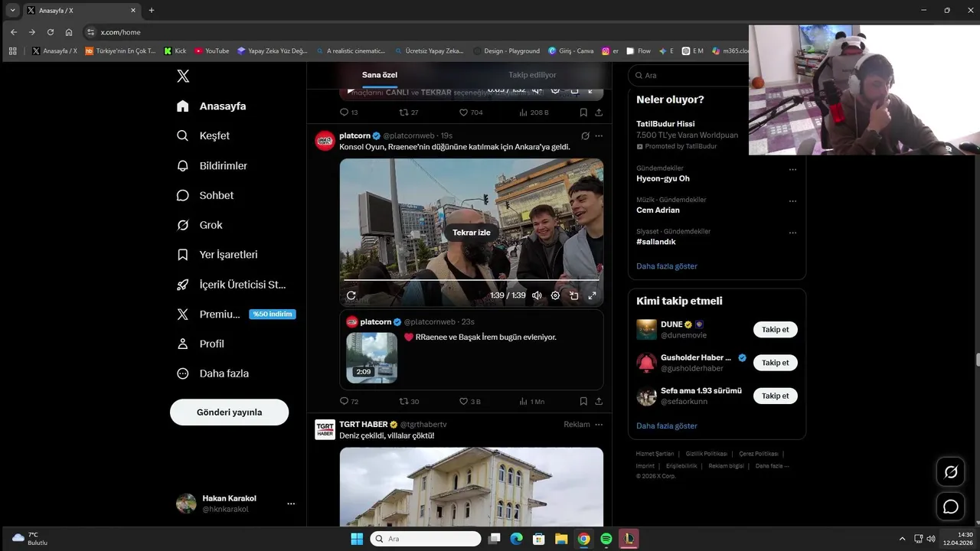
Task: Expand the system tray hidden icons chevron
Action: (x=902, y=539)
